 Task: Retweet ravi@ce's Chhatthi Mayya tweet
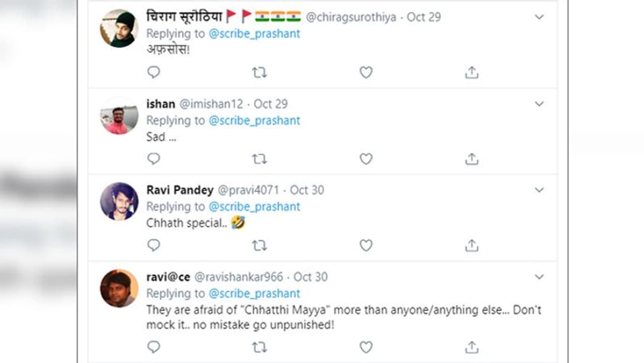point(259,347)
